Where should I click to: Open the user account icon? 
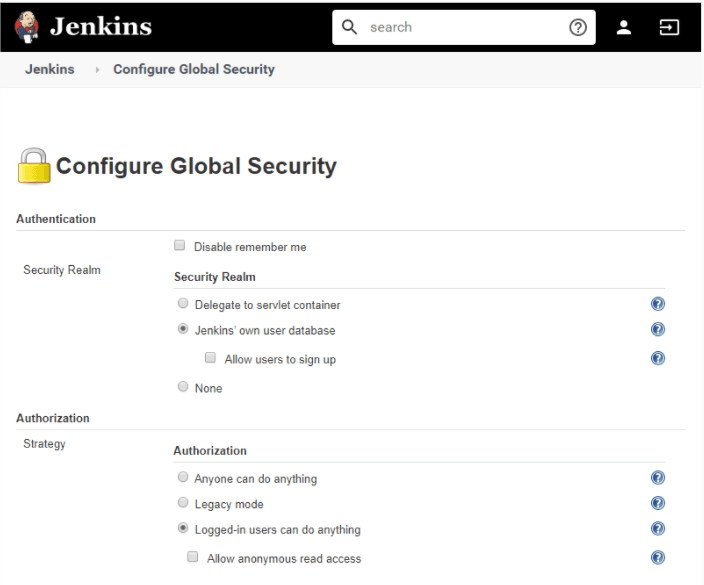(x=624, y=28)
